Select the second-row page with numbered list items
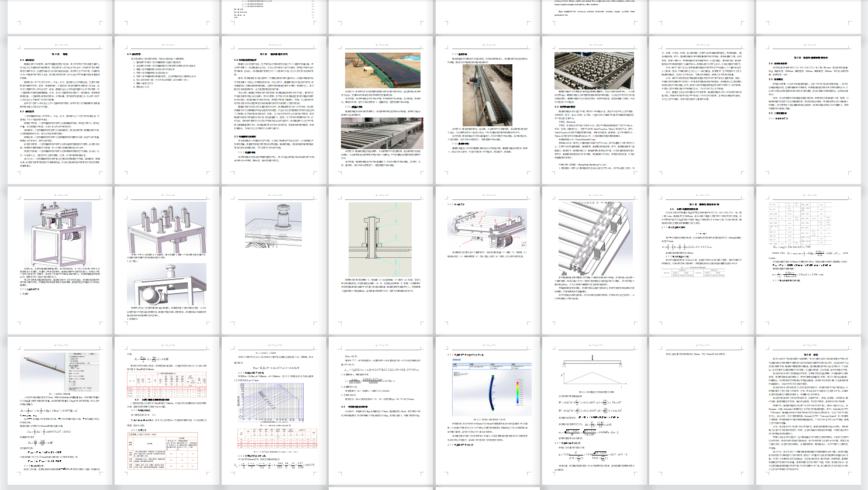This screenshot has height=490, width=868. pos(167,109)
